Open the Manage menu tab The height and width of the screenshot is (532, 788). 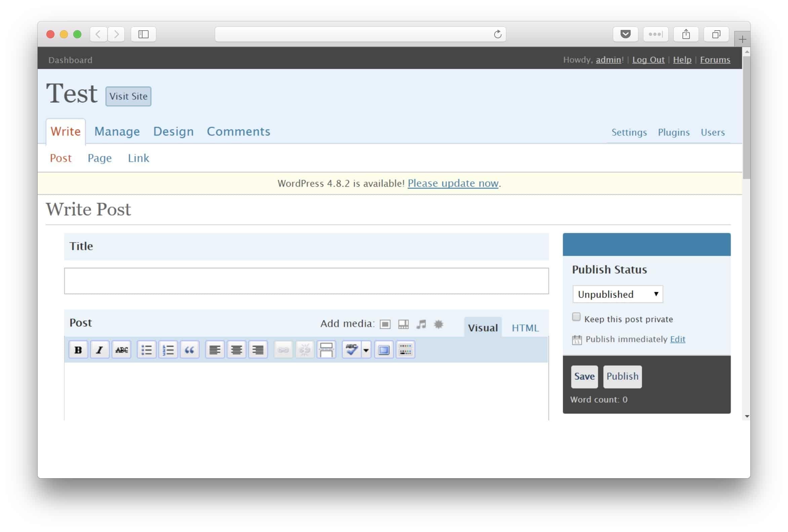117,131
